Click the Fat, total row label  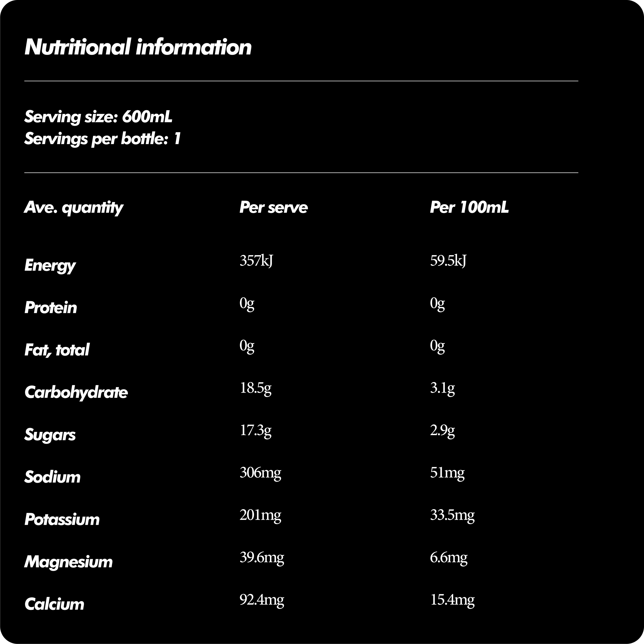(x=57, y=350)
